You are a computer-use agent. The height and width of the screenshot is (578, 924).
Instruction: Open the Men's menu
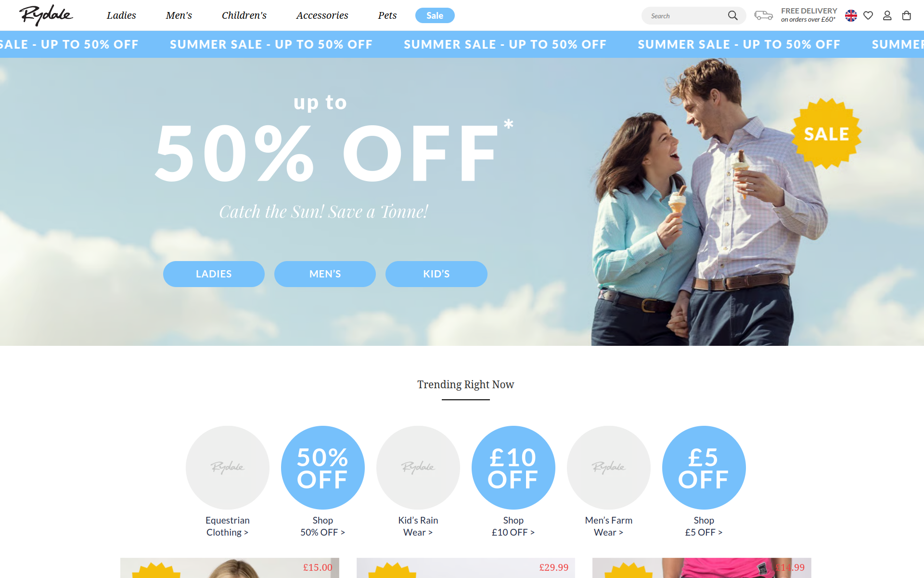point(179,15)
